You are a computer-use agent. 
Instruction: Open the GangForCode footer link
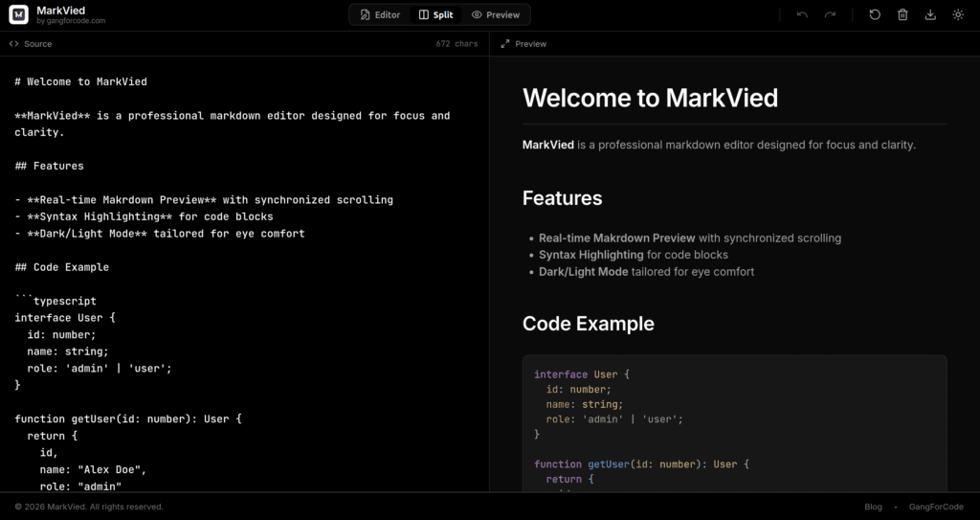[936, 507]
